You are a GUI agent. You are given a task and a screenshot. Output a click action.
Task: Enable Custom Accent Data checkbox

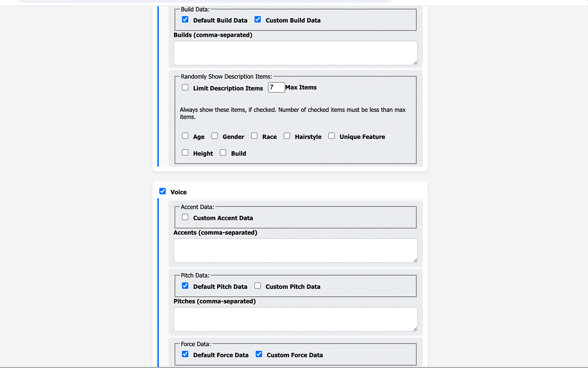point(185,217)
